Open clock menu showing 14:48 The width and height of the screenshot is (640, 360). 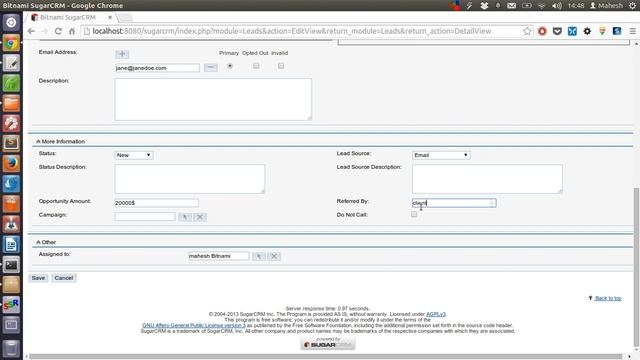(576, 6)
